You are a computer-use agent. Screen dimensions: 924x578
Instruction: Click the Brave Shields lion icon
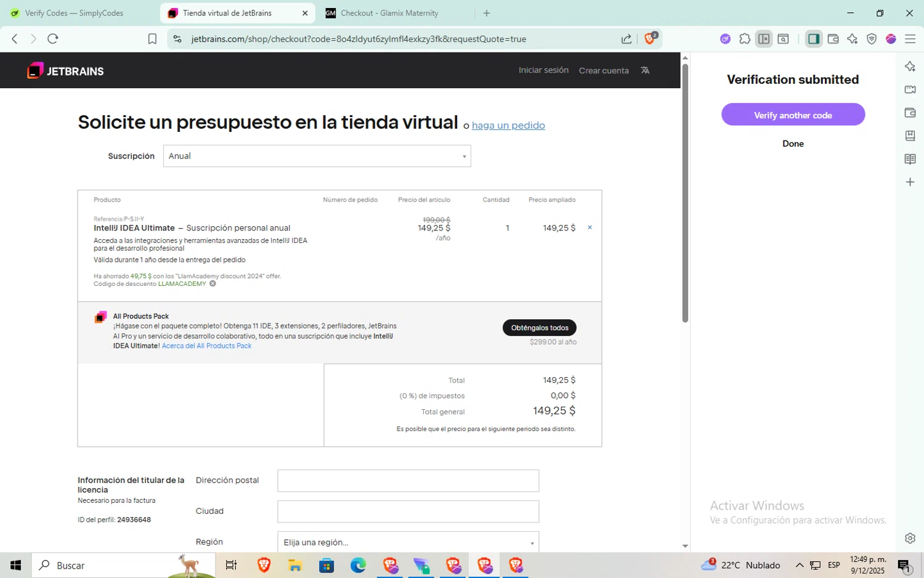point(650,39)
